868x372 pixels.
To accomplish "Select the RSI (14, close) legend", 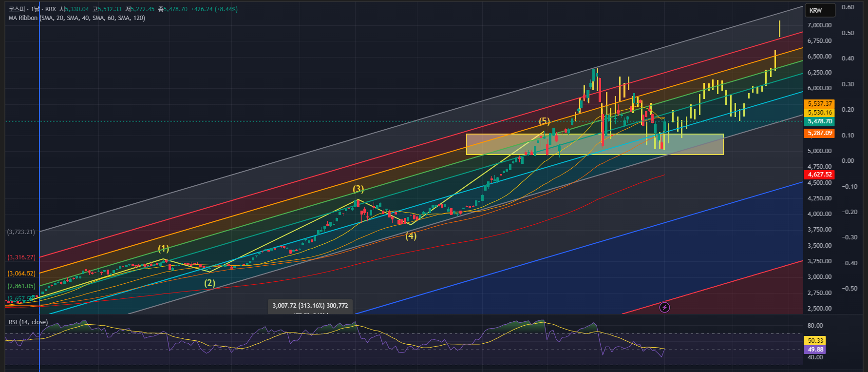I will [x=28, y=322].
